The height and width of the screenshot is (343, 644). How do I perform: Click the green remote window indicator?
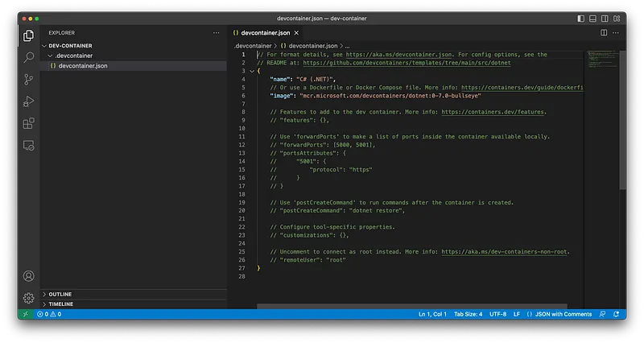tap(25, 314)
